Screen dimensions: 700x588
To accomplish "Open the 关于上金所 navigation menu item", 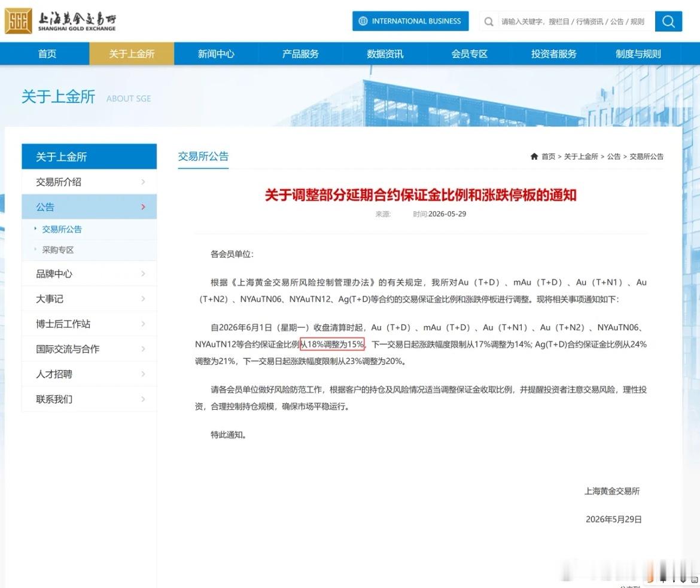I will [x=132, y=54].
